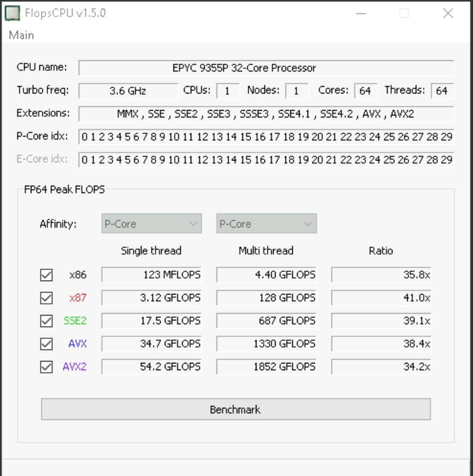Open the Main menu
This screenshot has width=473, height=476.
tap(22, 35)
